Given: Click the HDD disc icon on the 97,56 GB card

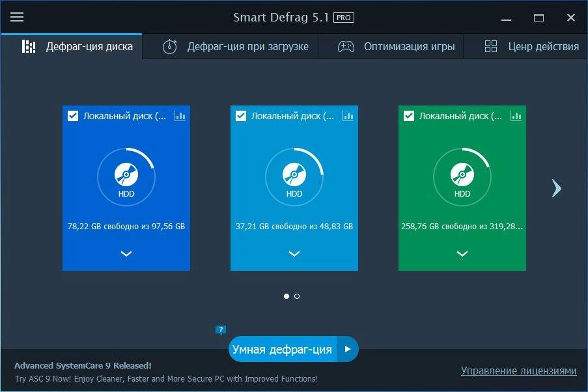Looking at the screenshot, I should [126, 174].
